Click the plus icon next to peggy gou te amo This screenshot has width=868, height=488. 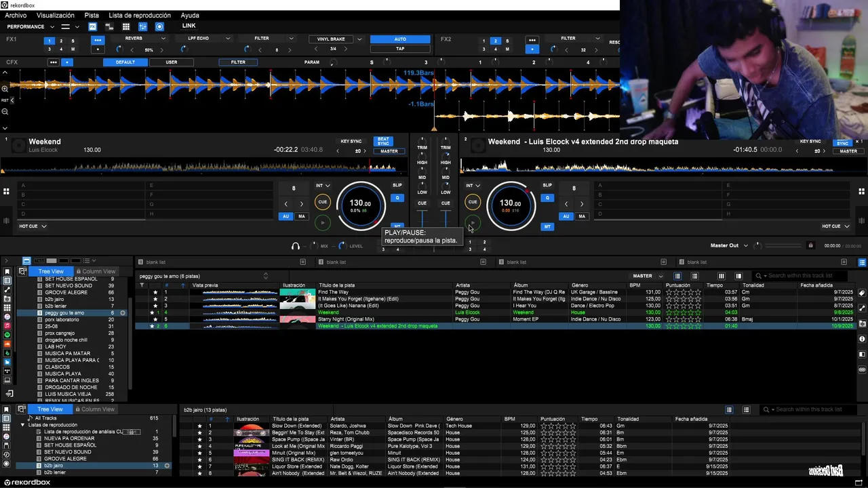(x=123, y=313)
